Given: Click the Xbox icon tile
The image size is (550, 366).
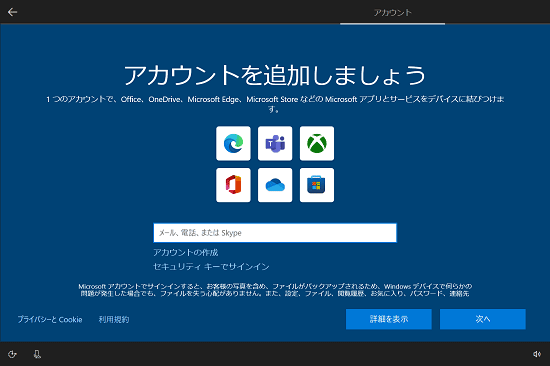Looking at the screenshot, I should pos(317,143).
